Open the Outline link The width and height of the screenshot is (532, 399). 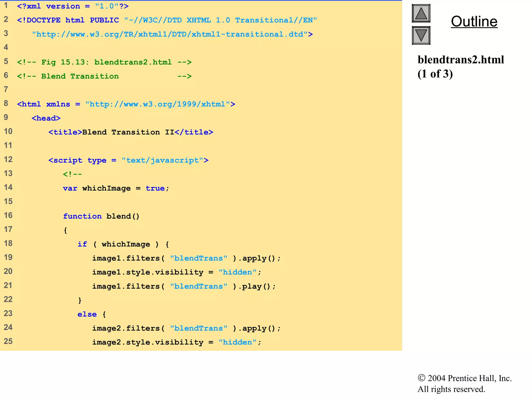[474, 21]
